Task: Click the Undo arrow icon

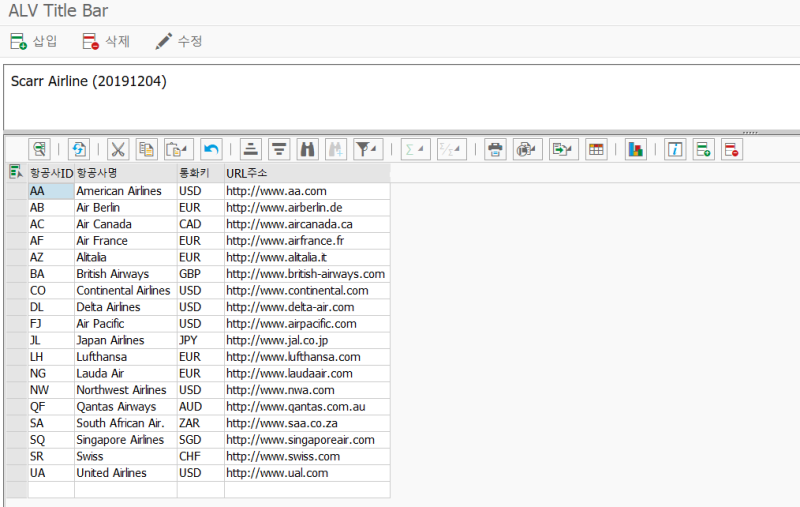Action: click(211, 149)
